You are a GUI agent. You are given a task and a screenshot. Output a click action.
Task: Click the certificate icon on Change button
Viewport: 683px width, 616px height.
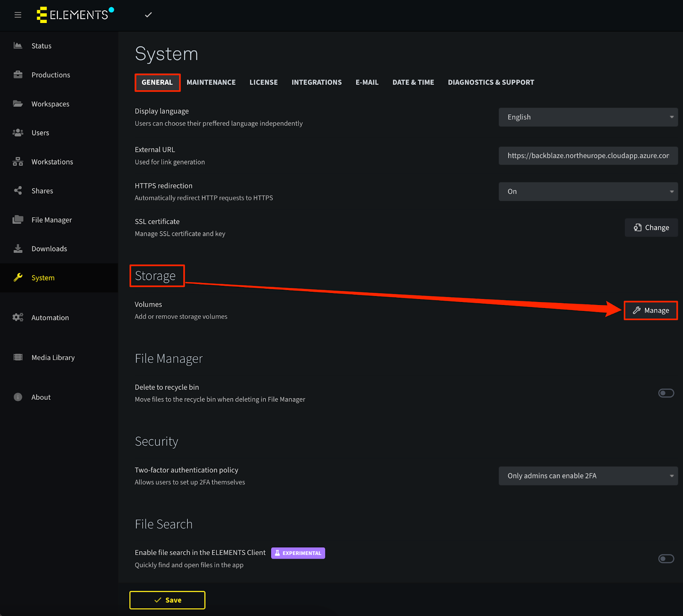(638, 227)
